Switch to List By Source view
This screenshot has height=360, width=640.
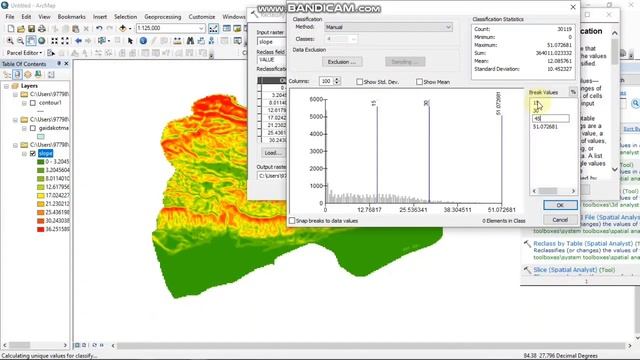[x=17, y=74]
